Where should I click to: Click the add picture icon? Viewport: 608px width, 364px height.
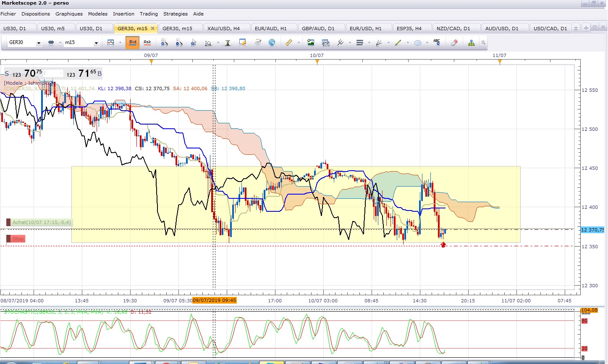tap(311, 42)
